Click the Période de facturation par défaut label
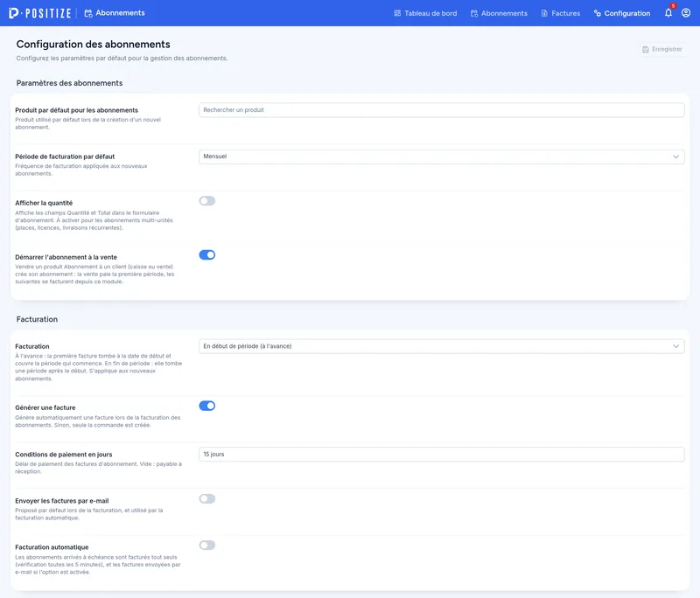 coord(65,156)
